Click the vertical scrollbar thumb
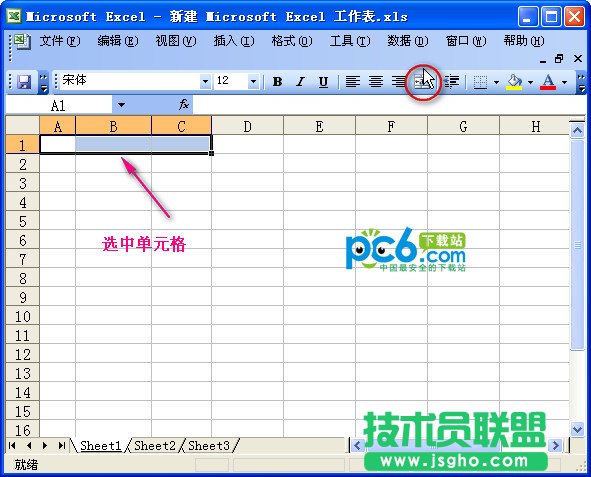Viewport: 591px width, 477px height. point(577,245)
